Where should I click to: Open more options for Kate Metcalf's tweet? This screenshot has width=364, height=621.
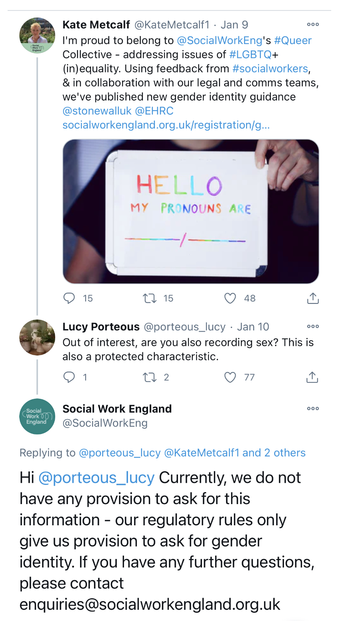click(313, 25)
